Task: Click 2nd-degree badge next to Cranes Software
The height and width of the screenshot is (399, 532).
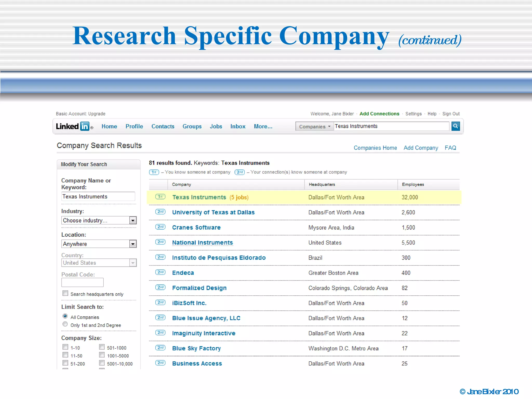Action: pos(160,227)
